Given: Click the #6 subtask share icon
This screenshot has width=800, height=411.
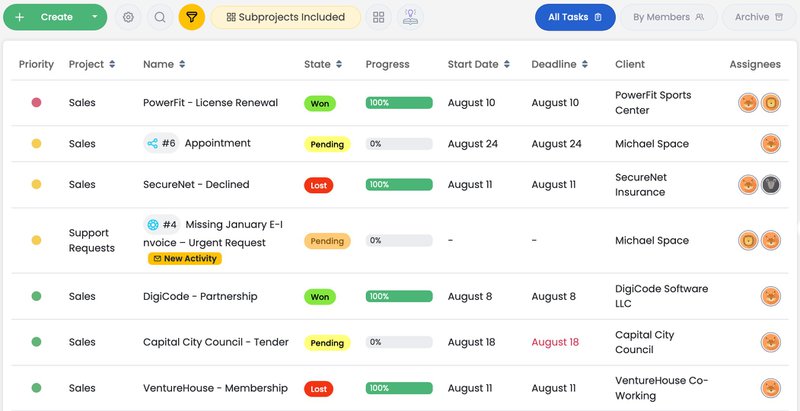Looking at the screenshot, I should click(x=153, y=143).
